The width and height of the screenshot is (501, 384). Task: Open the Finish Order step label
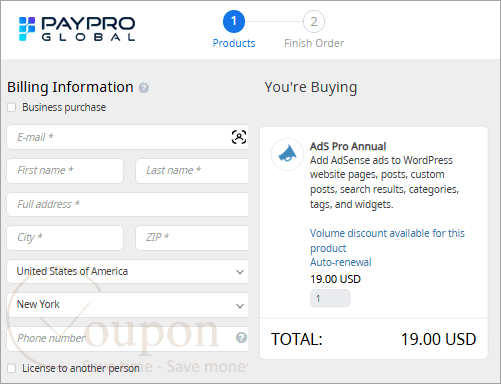point(314,43)
